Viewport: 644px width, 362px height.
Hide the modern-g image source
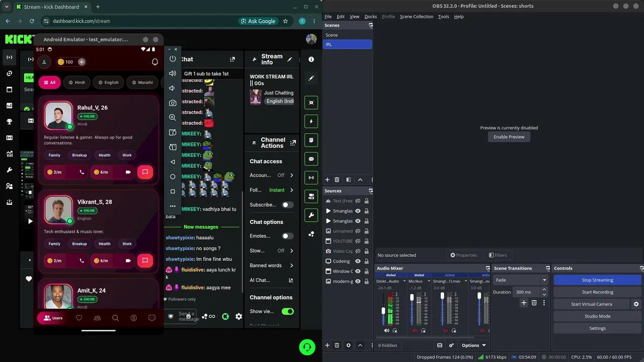[358, 282]
